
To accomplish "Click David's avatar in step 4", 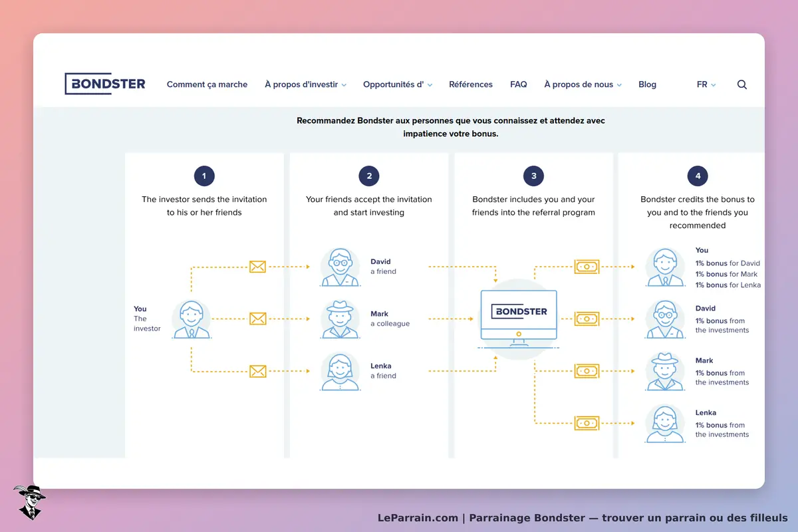I will coord(665,319).
